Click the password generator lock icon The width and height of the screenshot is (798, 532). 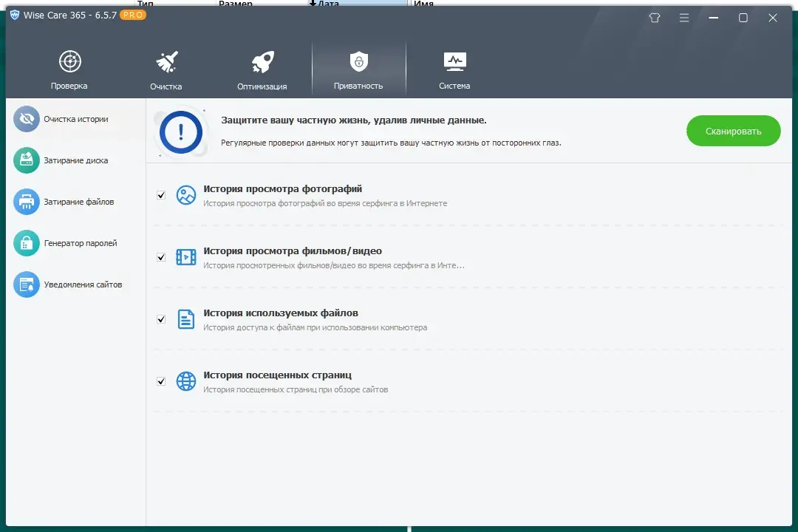(27, 243)
